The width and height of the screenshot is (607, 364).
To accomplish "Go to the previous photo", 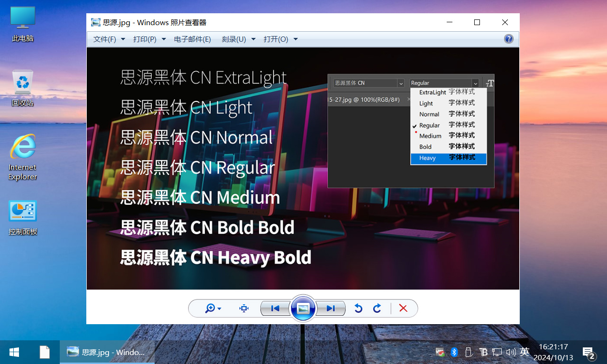I will point(275,309).
